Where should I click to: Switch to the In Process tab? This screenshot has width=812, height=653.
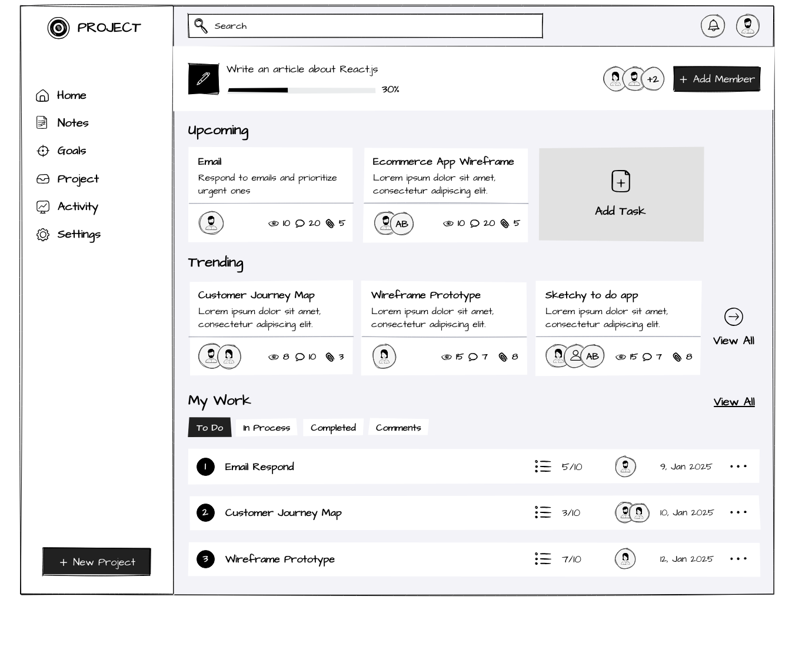267,428
